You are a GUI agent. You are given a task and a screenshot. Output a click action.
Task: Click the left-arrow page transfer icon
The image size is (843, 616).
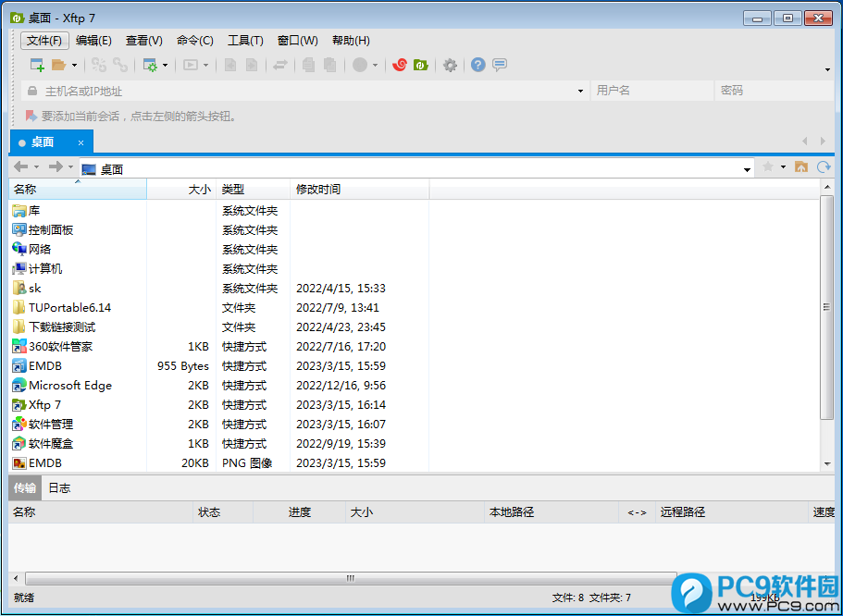[230, 65]
